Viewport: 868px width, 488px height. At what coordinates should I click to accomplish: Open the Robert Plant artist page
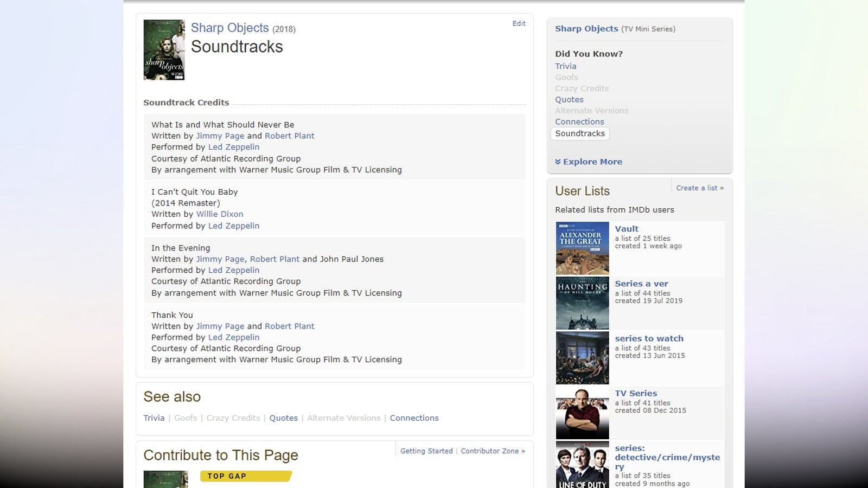290,136
